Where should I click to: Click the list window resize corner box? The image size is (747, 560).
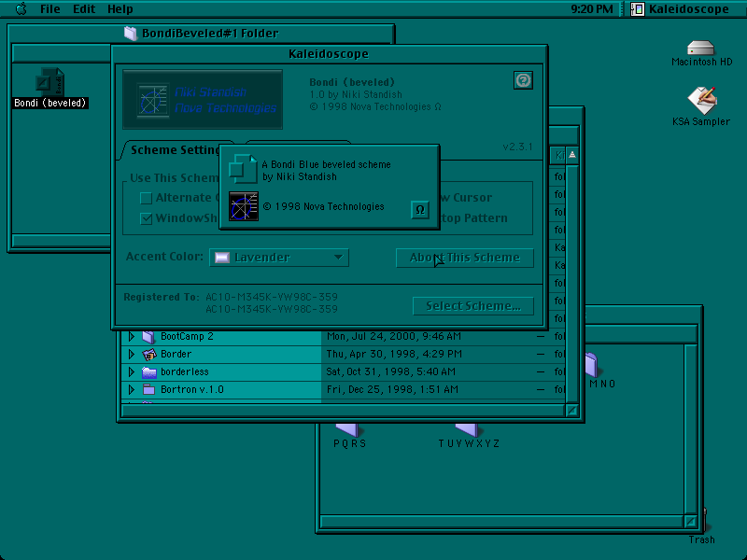point(572,411)
